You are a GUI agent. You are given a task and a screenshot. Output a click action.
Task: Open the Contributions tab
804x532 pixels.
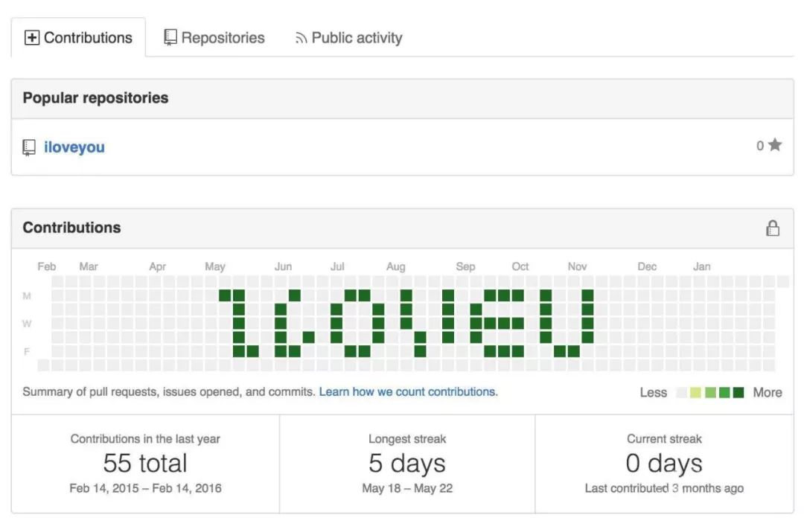pyautogui.click(x=79, y=38)
